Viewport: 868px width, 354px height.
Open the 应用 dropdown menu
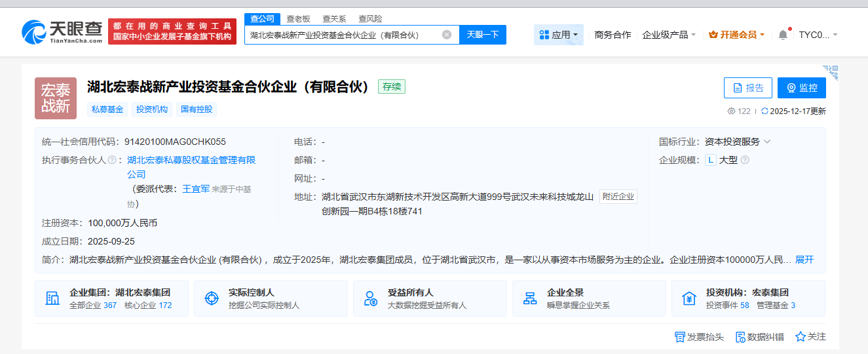(x=558, y=35)
